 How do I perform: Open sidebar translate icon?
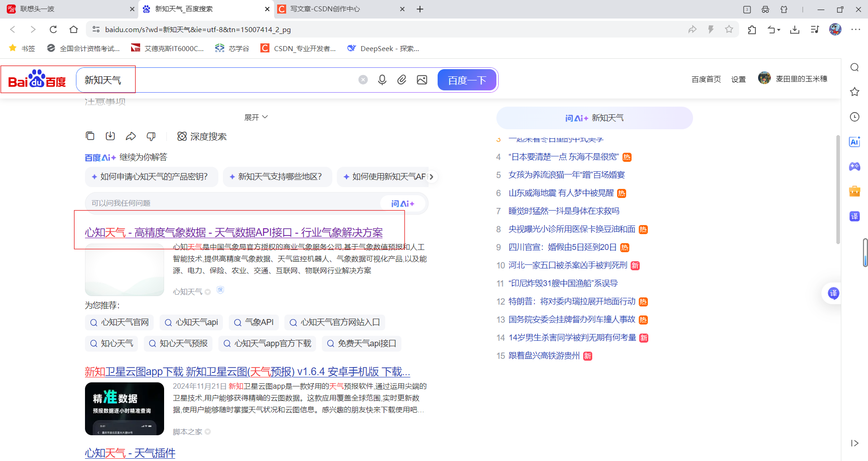click(x=854, y=216)
